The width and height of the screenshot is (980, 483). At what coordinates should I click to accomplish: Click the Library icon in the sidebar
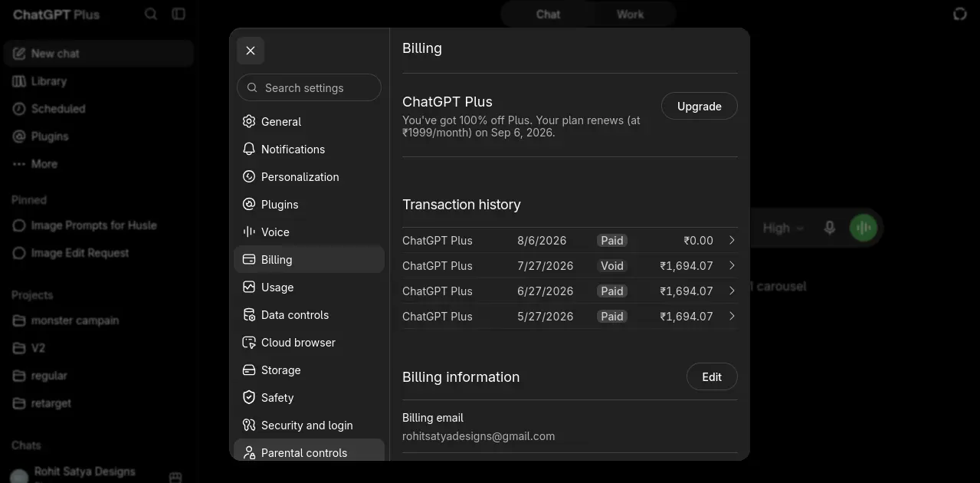point(18,81)
